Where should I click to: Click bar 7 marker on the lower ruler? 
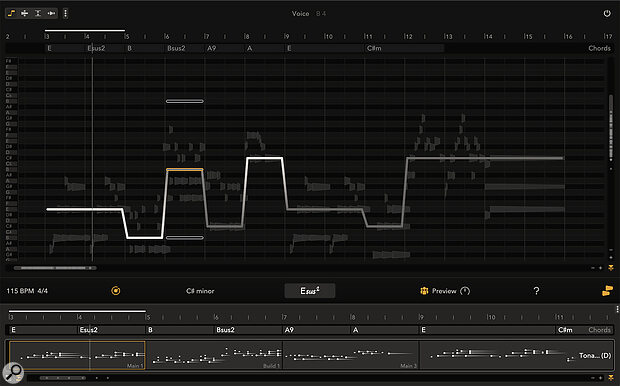[x=284, y=317]
